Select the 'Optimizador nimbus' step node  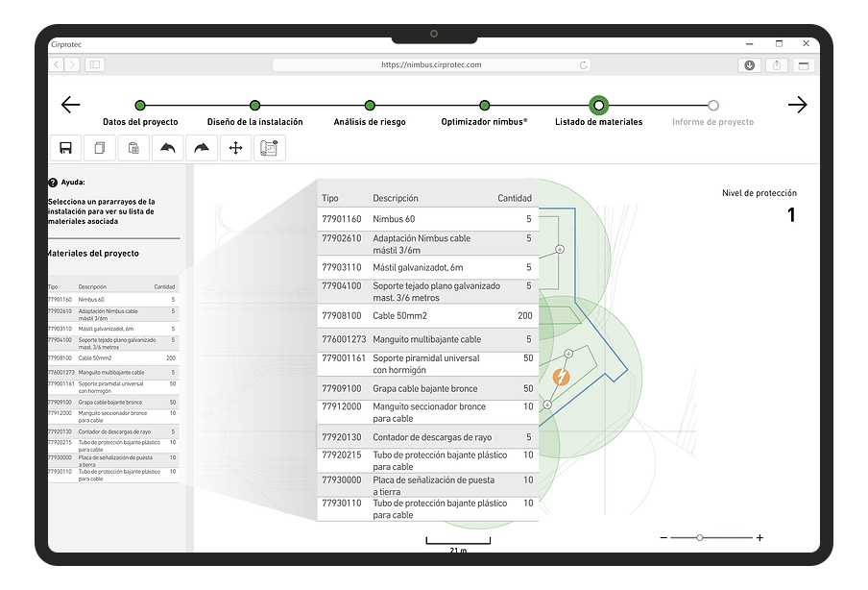(x=484, y=106)
